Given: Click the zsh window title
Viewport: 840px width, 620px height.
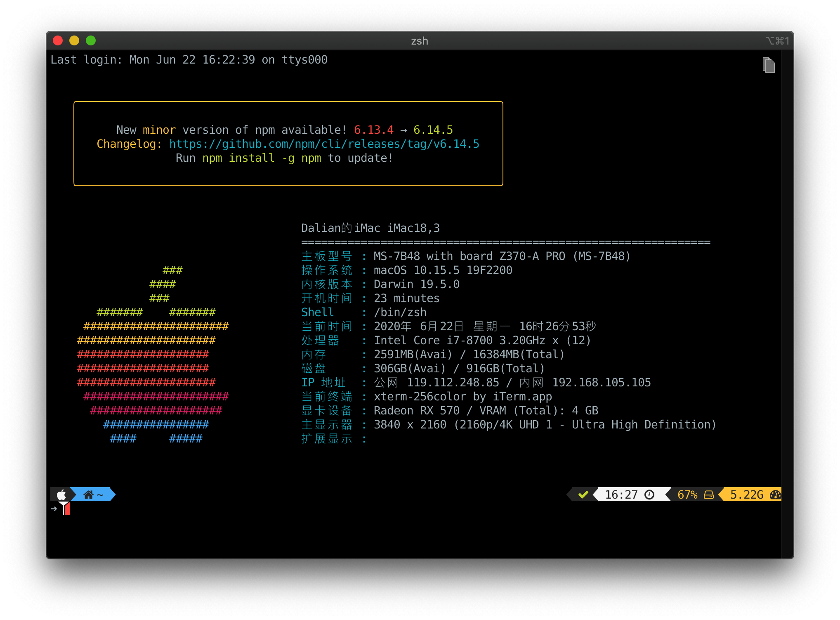Looking at the screenshot, I should 420,41.
